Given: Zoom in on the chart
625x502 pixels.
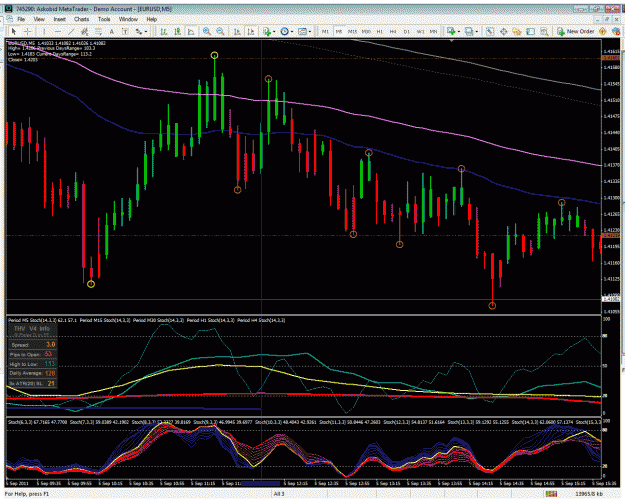Looking at the screenshot, I should [207, 31].
